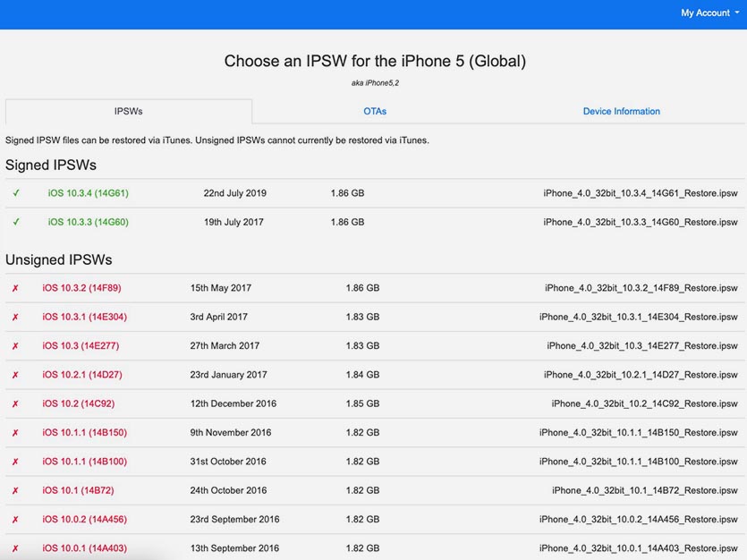Open the iOS 10.3.4 (14G61) link
The height and width of the screenshot is (560, 747).
pyautogui.click(x=89, y=193)
